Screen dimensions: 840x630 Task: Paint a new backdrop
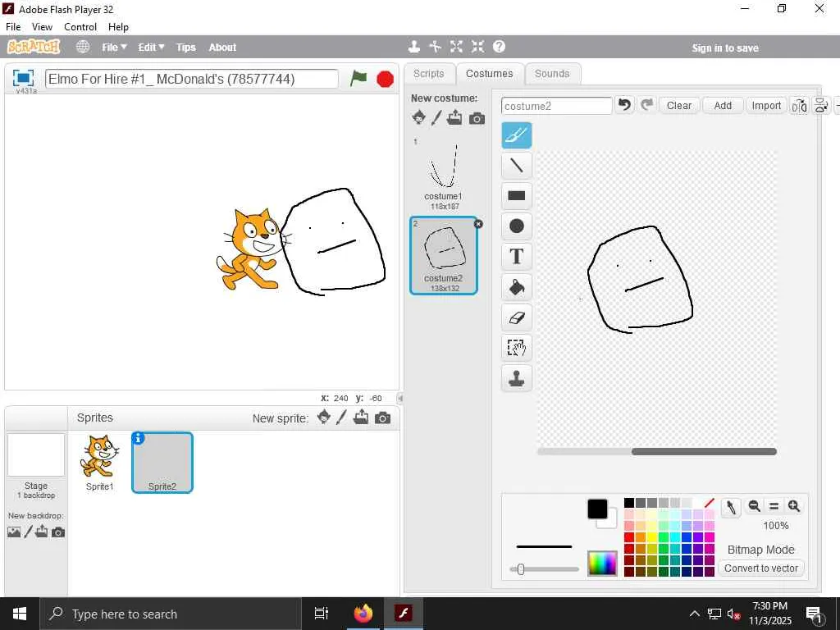pos(29,532)
